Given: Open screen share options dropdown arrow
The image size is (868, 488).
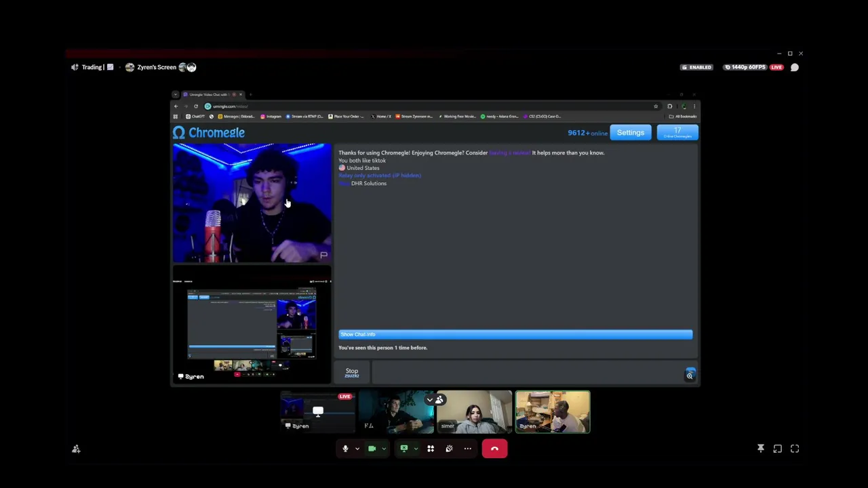Looking at the screenshot, I should click(x=415, y=449).
